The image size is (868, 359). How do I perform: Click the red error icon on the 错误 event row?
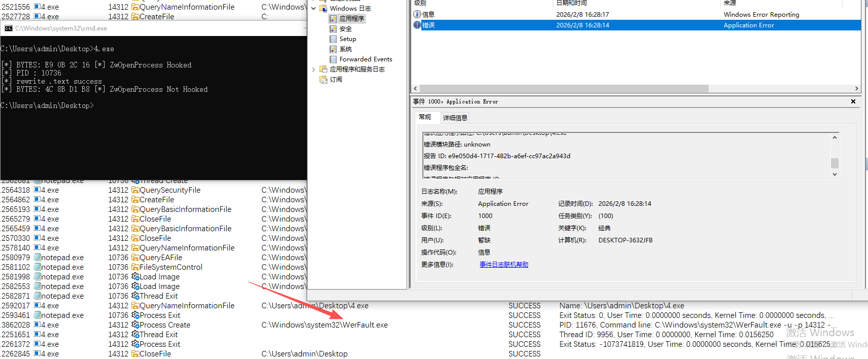[417, 25]
